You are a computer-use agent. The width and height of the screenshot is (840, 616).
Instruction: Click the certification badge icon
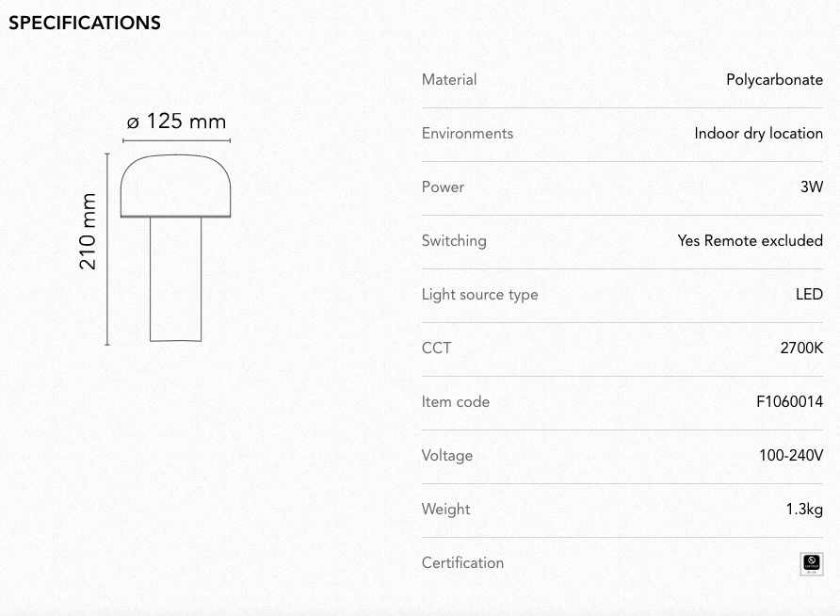pos(812,563)
